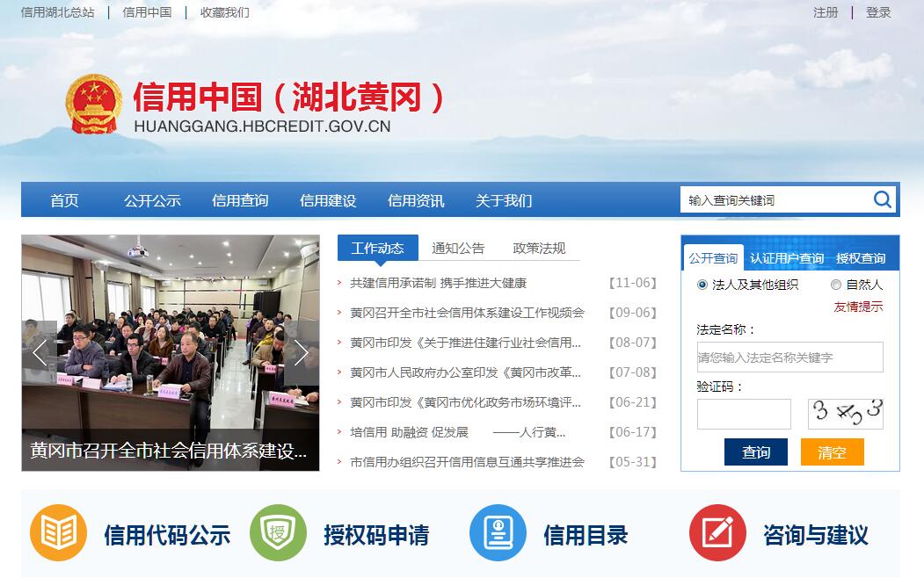924x578 pixels.
Task: Click the 信用代码公示 orange book icon
Action: tap(58, 532)
